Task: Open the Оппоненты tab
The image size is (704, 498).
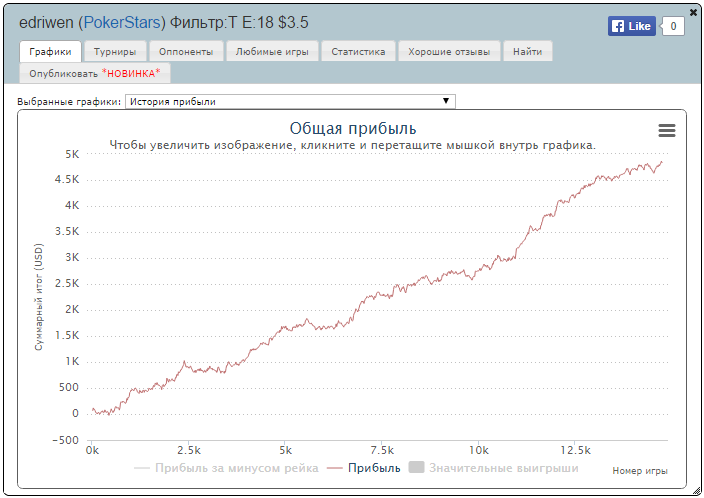Action: point(186,52)
